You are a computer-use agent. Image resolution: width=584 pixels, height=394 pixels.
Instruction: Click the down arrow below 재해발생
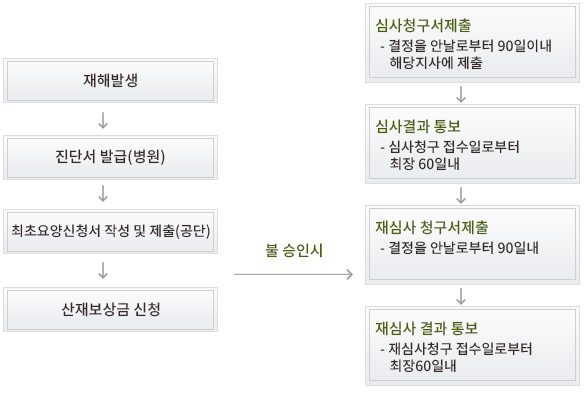[x=103, y=120]
